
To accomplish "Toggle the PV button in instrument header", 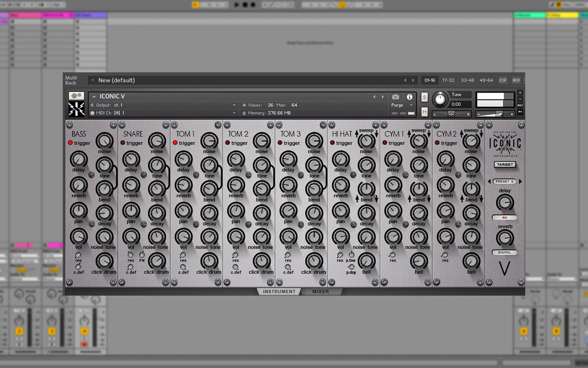I will coord(520,112).
